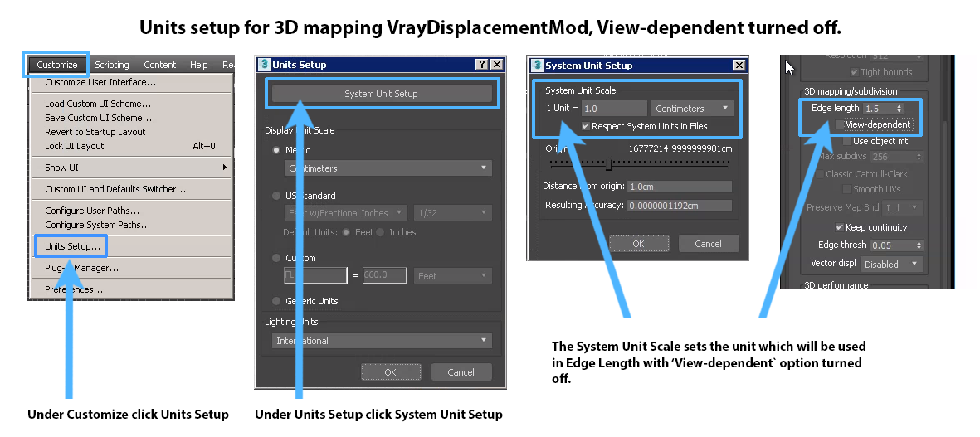The image size is (980, 437).
Task: Click OK in Units Setup dialog
Action: (390, 372)
